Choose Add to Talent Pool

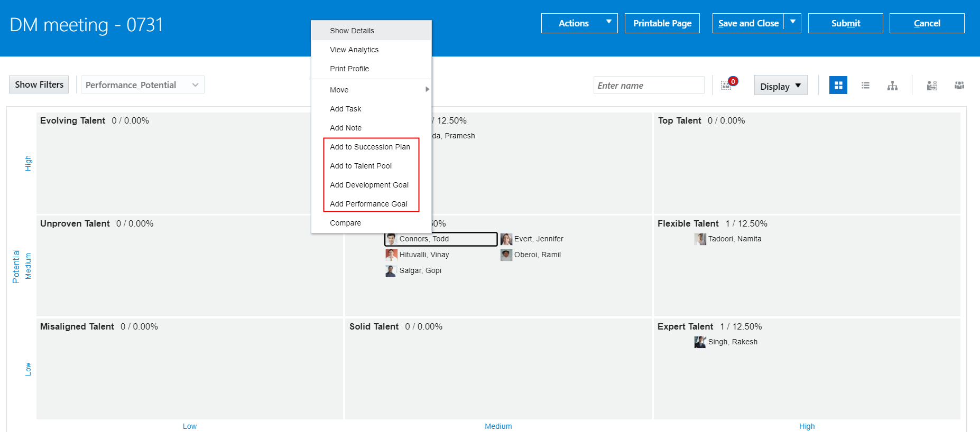[x=371, y=166]
